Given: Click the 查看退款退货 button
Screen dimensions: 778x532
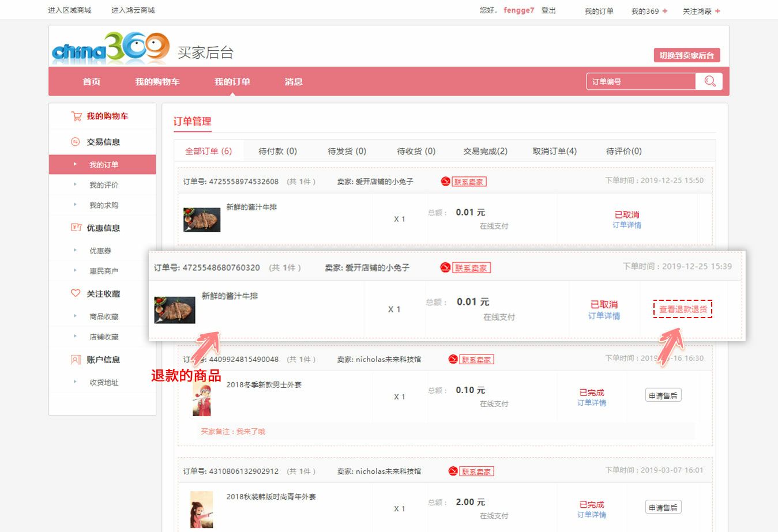Looking at the screenshot, I should [683, 309].
